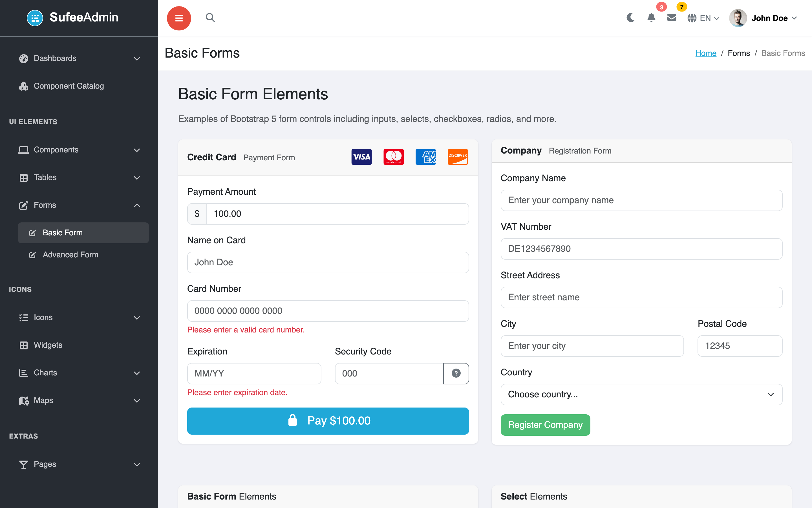Viewport: 812px width, 508px height.
Task: Open the EN language dropdown
Action: [x=703, y=18]
